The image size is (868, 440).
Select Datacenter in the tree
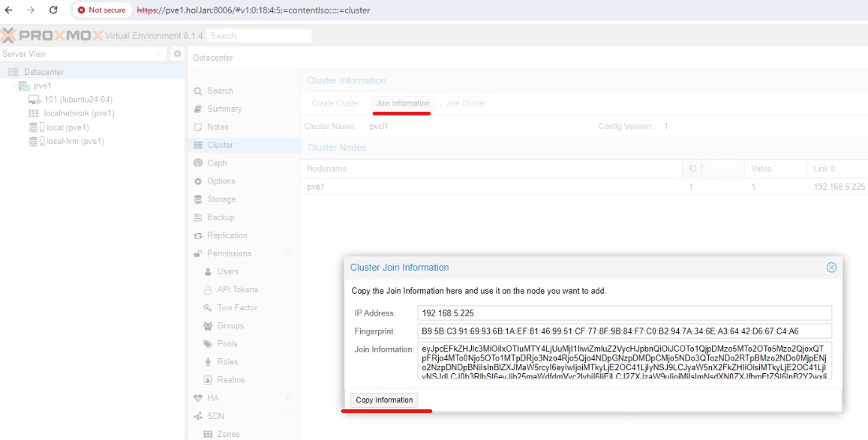(x=44, y=72)
